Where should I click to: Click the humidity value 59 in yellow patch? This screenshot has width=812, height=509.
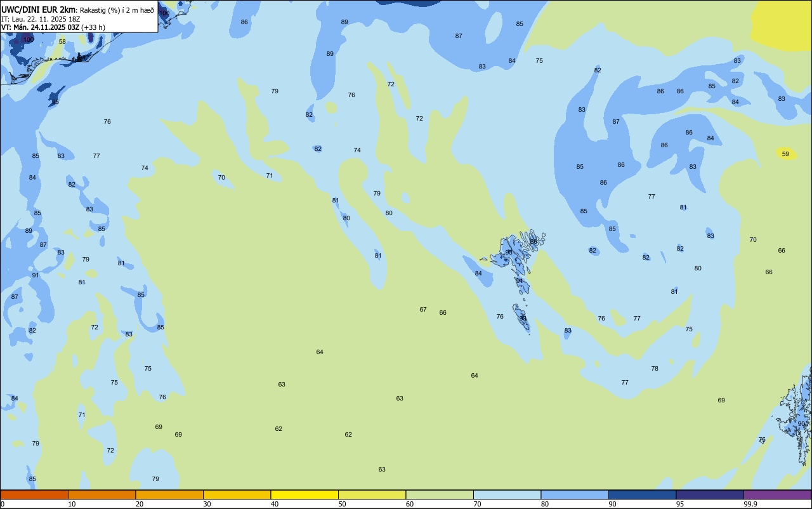click(x=785, y=154)
